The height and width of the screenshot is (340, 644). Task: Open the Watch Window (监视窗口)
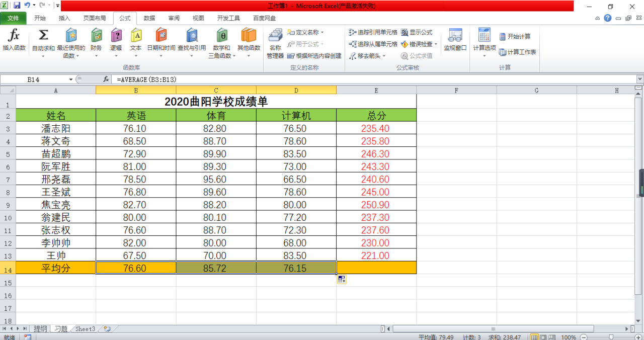pos(455,40)
